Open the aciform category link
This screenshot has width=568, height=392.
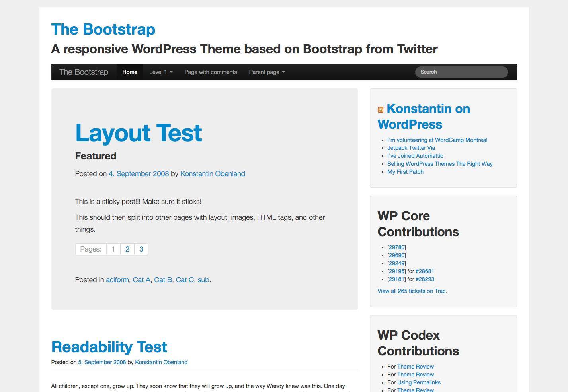pos(117,280)
